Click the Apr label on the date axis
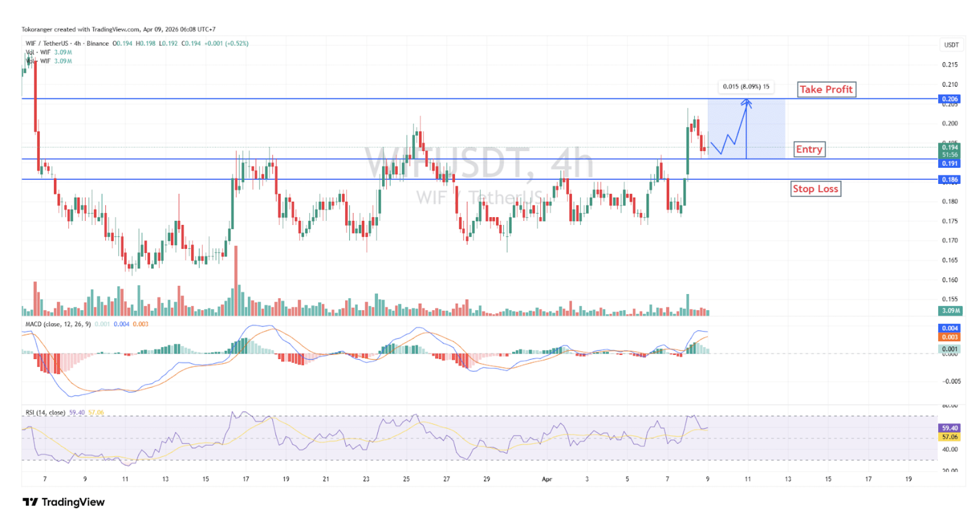Screen dimensions: 980x525 (x=547, y=479)
